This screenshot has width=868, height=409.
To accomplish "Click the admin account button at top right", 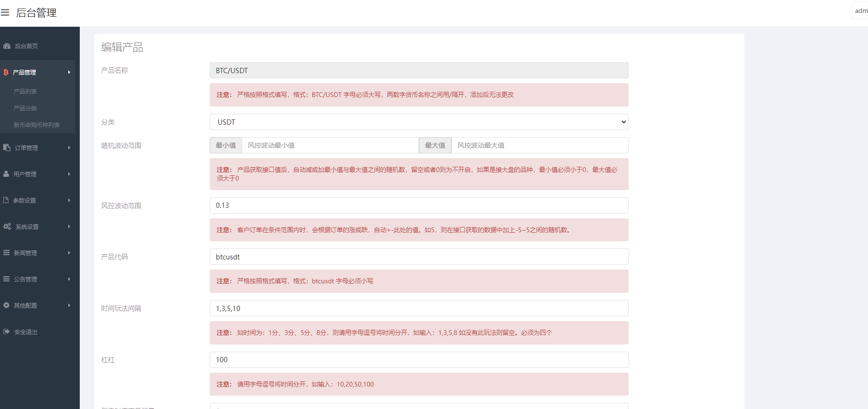I will point(860,11).
